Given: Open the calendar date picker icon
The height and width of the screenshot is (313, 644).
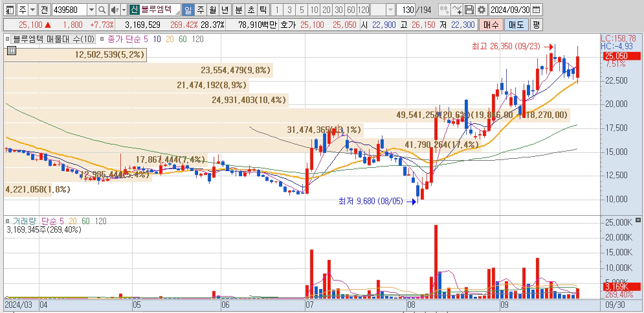Looking at the screenshot, I should pyautogui.click(x=537, y=10).
